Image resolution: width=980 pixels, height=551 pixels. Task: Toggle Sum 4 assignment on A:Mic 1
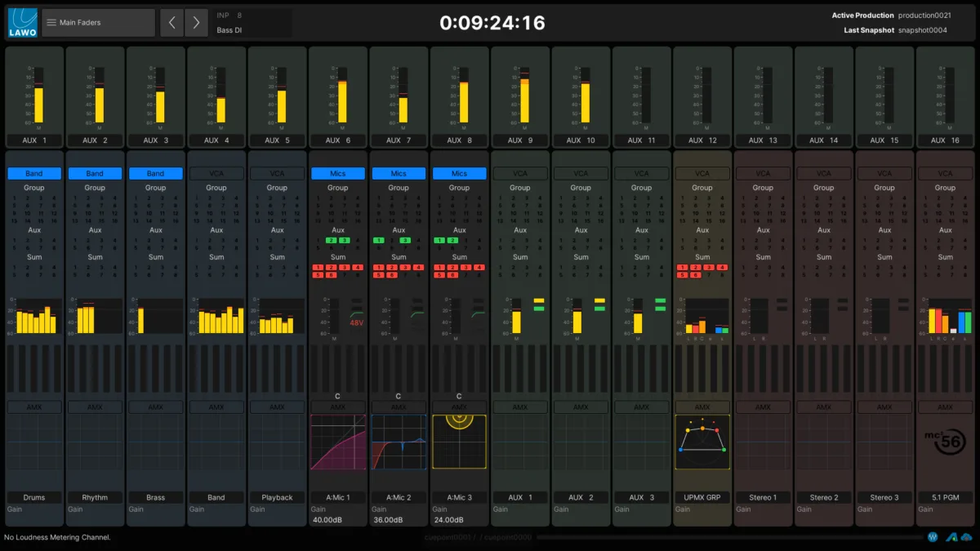click(359, 268)
